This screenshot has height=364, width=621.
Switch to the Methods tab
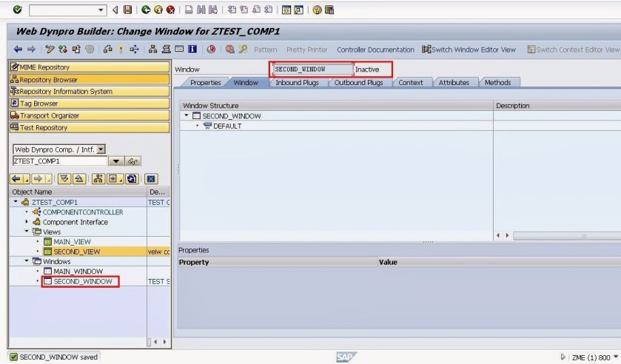coord(497,82)
